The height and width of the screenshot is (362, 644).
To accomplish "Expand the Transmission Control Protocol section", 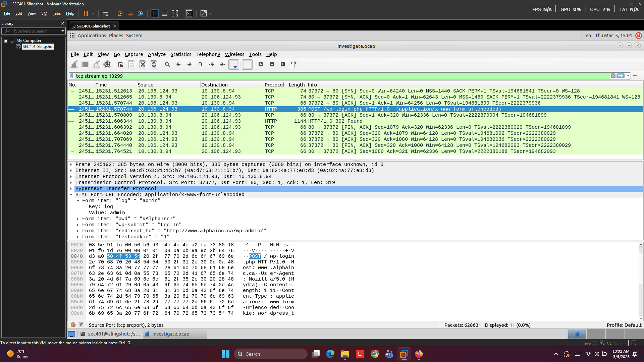I will pyautogui.click(x=71, y=182).
